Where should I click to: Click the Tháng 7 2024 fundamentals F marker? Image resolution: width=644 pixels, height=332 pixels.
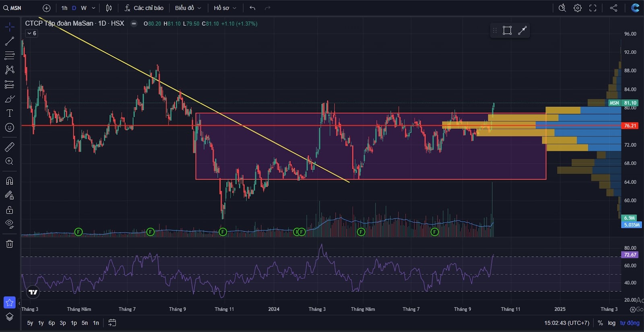(434, 232)
